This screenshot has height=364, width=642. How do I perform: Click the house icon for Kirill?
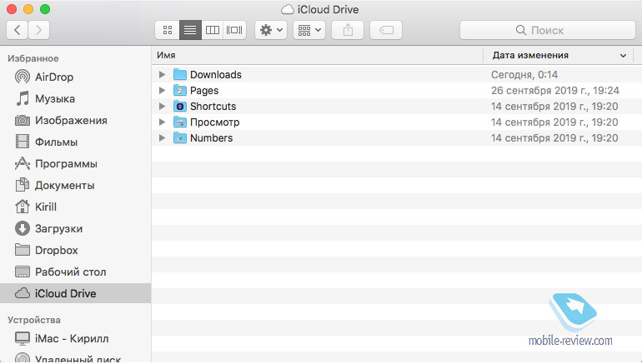[x=23, y=207]
